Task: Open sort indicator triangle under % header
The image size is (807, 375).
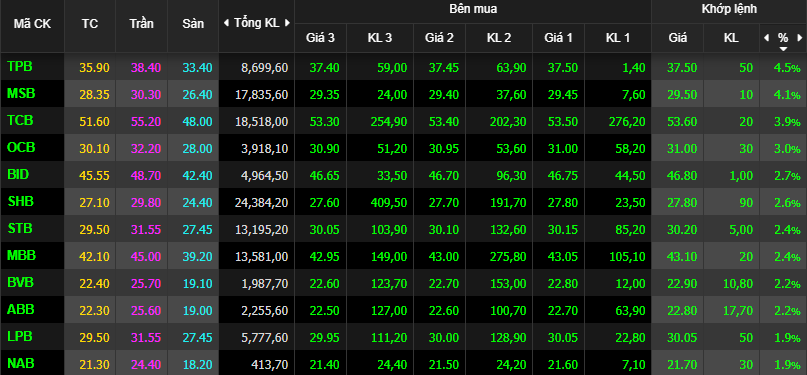Action: coord(783,48)
